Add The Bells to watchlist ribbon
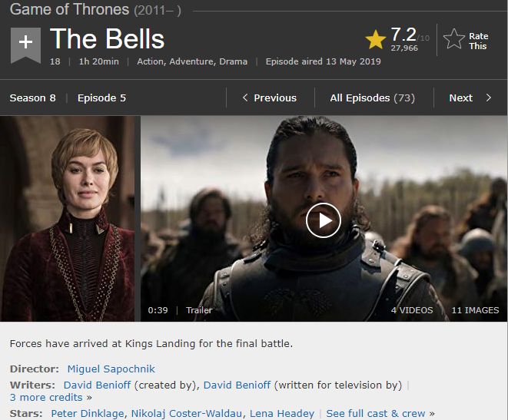 (x=25, y=45)
